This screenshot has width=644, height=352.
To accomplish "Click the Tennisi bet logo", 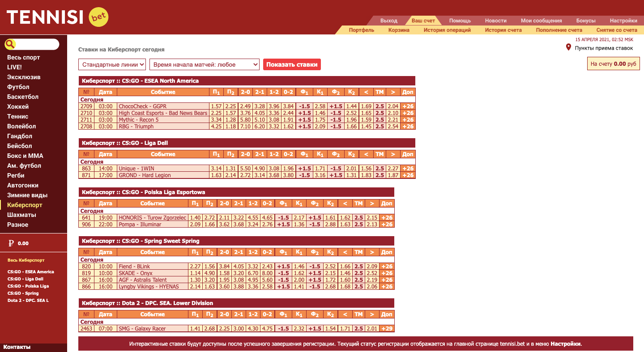I will pos(57,17).
